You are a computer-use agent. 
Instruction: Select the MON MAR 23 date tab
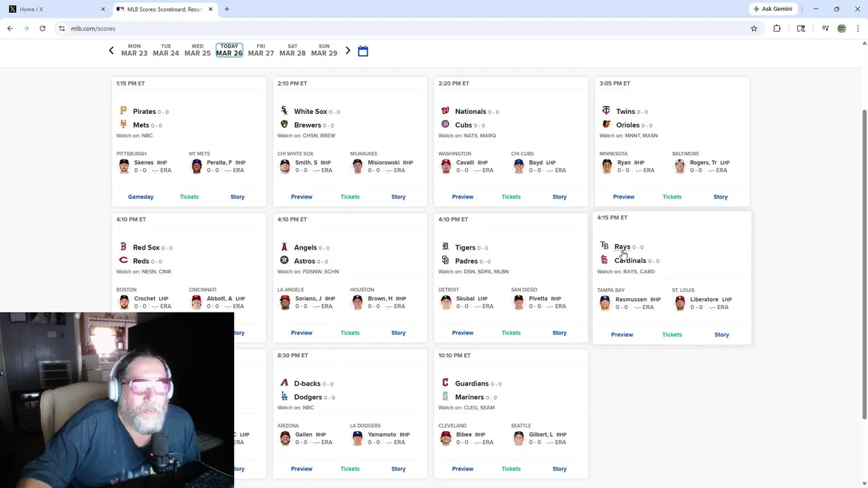134,50
